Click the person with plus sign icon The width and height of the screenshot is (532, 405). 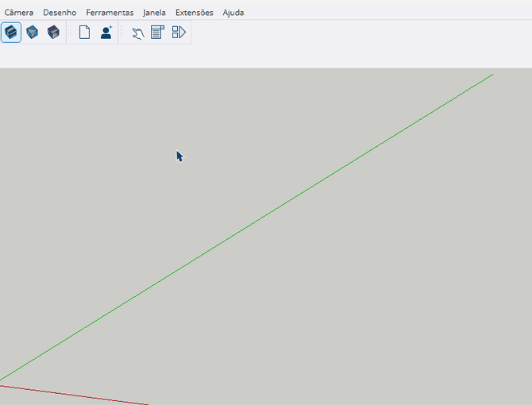(106, 33)
